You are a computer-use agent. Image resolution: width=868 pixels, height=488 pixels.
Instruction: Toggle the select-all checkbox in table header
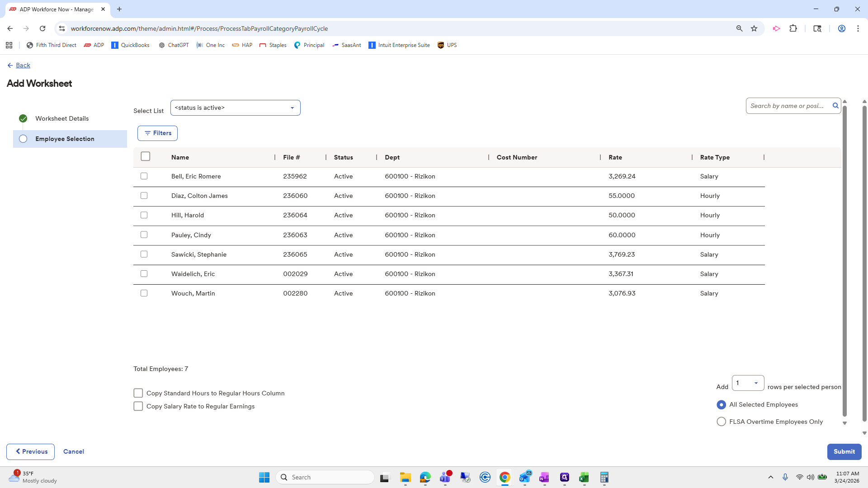point(145,156)
